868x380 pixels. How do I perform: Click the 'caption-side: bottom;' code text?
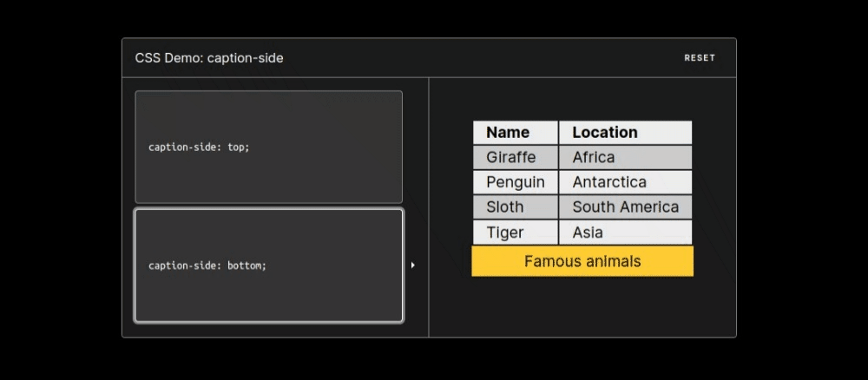point(207,265)
